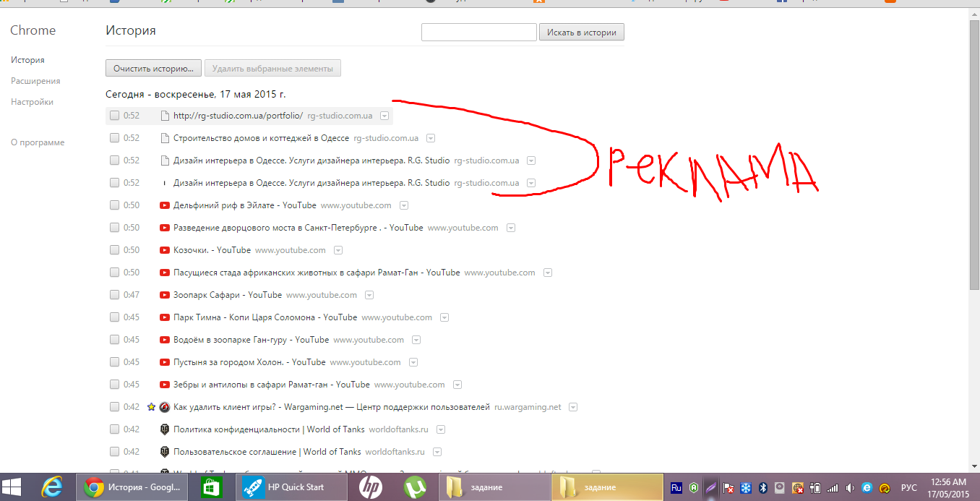Screen dimensions: 980x501
Task: Select checkbox for Пустыня за городом Холон
Action: click(x=114, y=362)
